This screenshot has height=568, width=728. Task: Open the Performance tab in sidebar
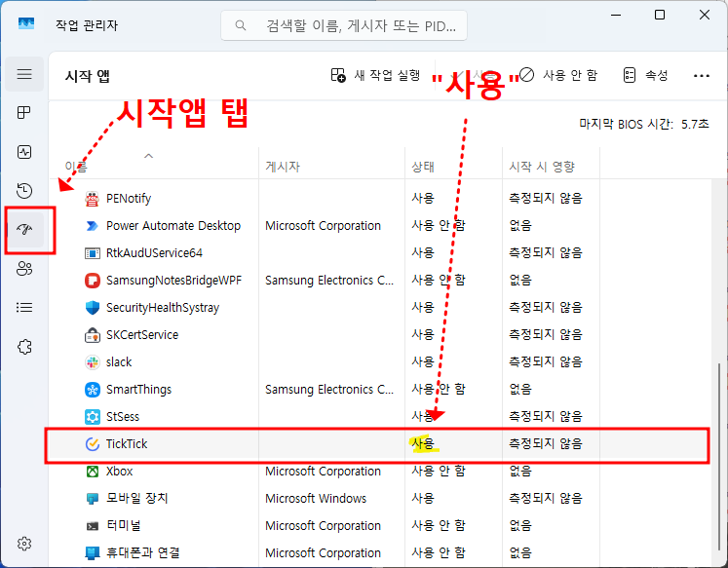24,152
